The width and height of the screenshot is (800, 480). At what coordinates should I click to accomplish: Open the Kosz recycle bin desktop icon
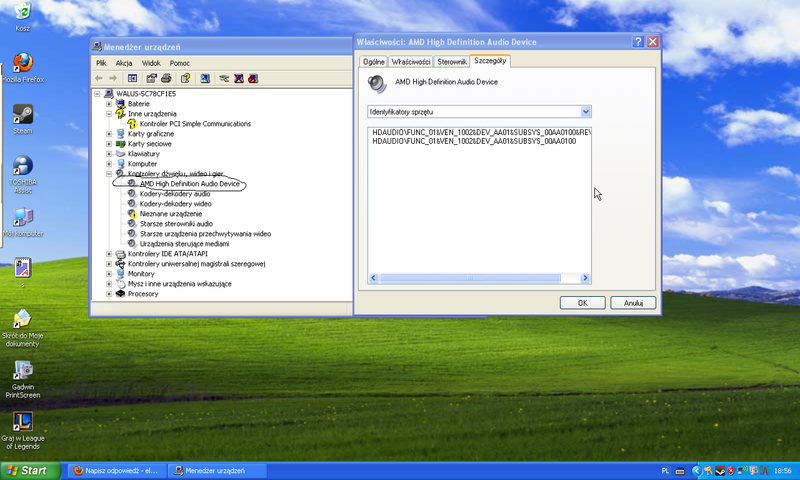22,16
